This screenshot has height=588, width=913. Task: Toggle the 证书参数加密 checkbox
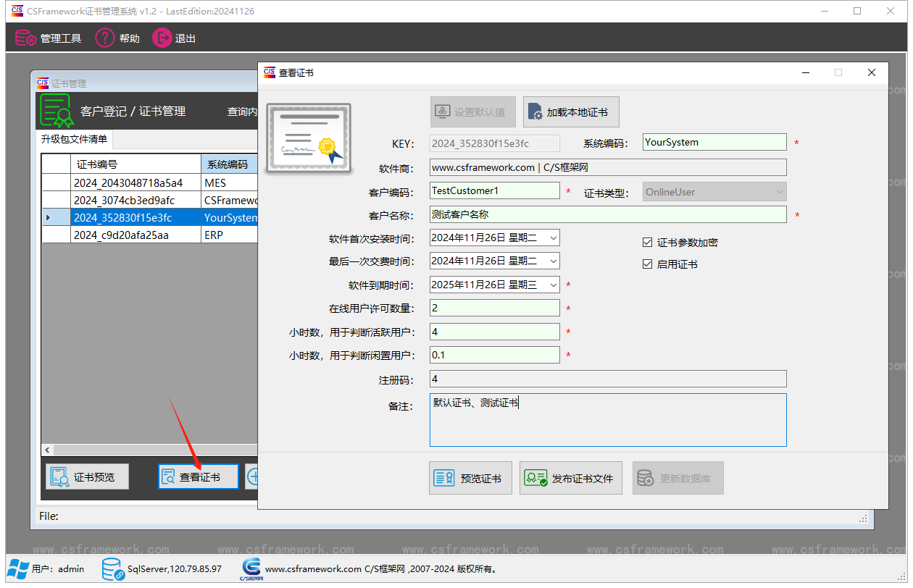648,243
